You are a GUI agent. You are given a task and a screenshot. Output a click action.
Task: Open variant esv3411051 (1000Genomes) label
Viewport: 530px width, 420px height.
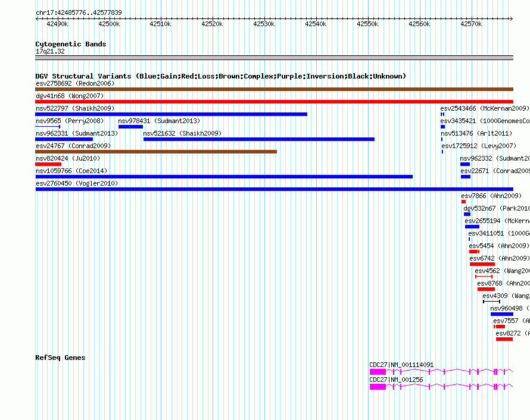(499, 233)
